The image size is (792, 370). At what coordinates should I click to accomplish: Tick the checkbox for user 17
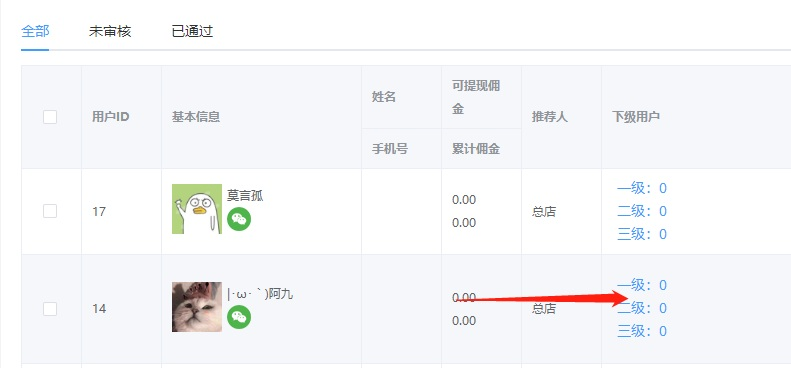(50, 211)
